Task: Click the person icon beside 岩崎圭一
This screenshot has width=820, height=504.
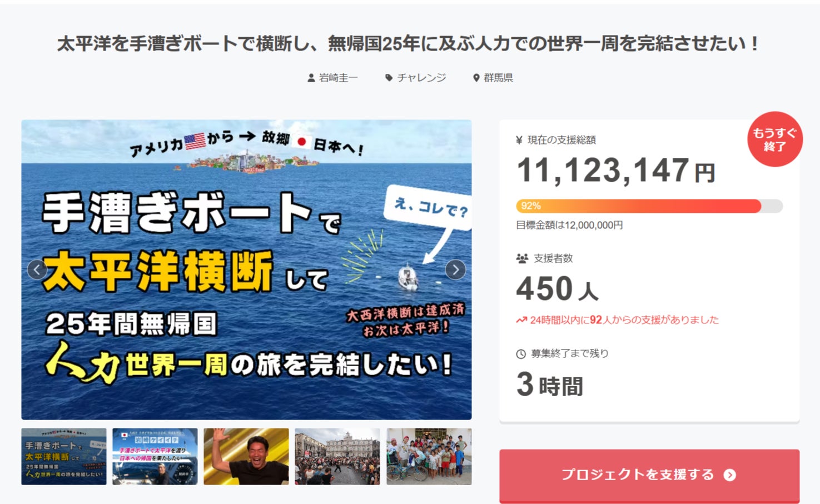Action: pos(311,78)
